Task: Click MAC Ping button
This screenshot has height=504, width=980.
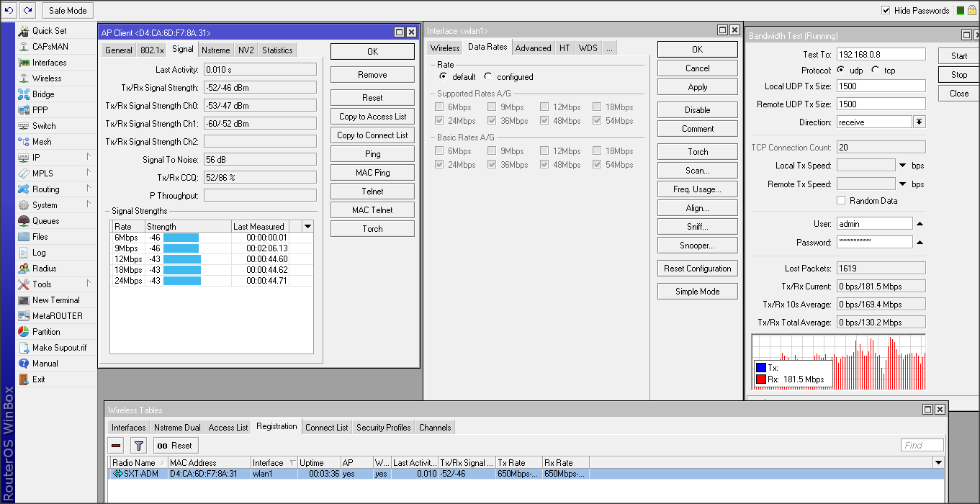Action: click(x=372, y=173)
